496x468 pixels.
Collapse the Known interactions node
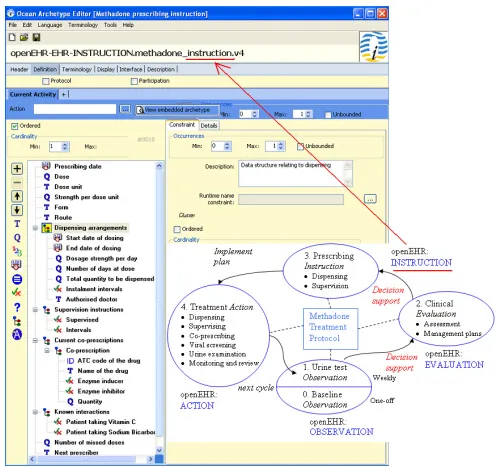pyautogui.click(x=35, y=412)
